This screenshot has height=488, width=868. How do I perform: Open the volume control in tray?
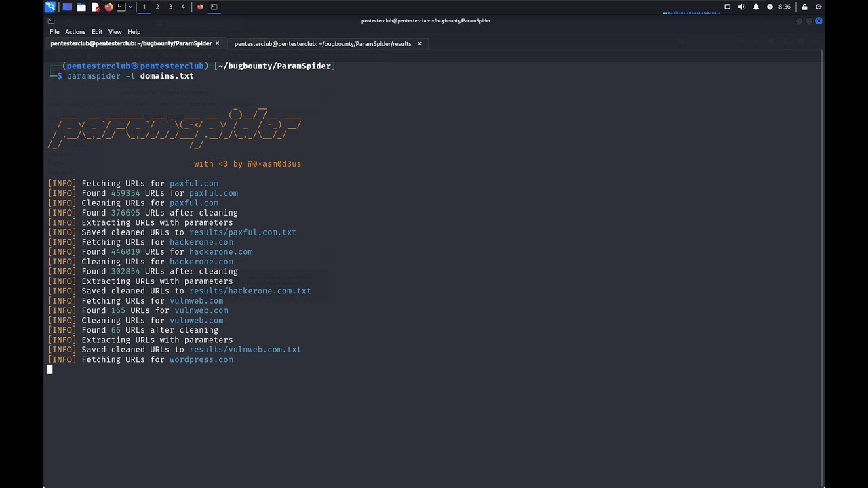point(741,7)
